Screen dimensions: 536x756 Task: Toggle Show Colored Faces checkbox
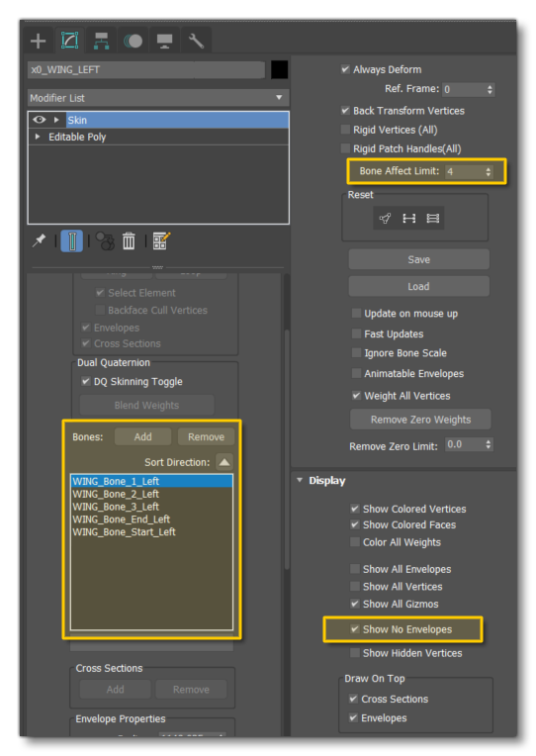(355, 524)
